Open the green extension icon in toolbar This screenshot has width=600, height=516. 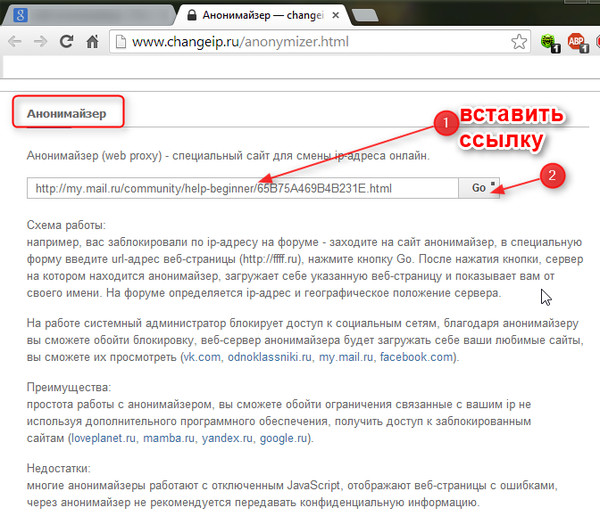tap(548, 43)
